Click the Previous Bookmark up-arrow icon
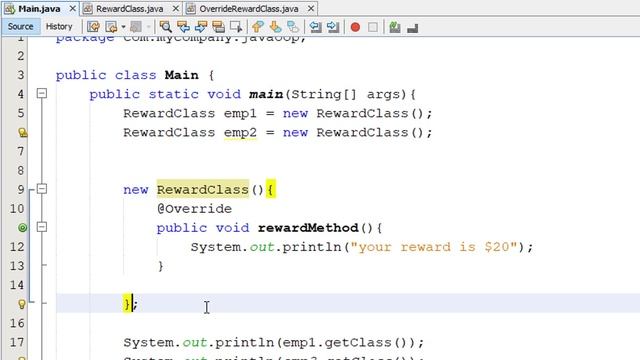Image resolution: width=640 pixels, height=360 pixels. [x=257, y=27]
